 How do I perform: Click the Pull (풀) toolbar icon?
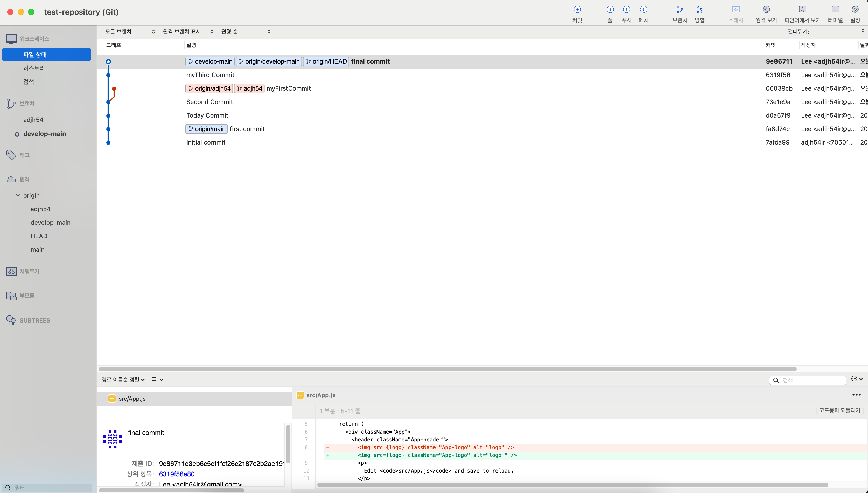[610, 10]
